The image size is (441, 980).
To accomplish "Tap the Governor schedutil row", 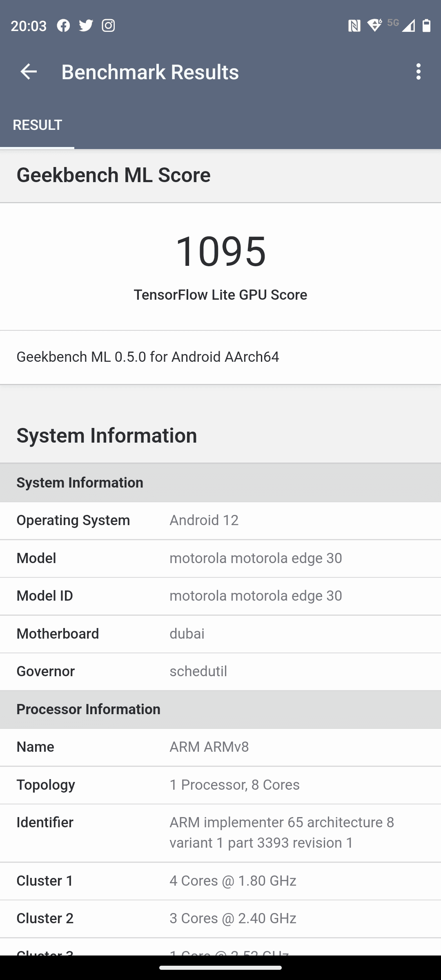I will 220,671.
